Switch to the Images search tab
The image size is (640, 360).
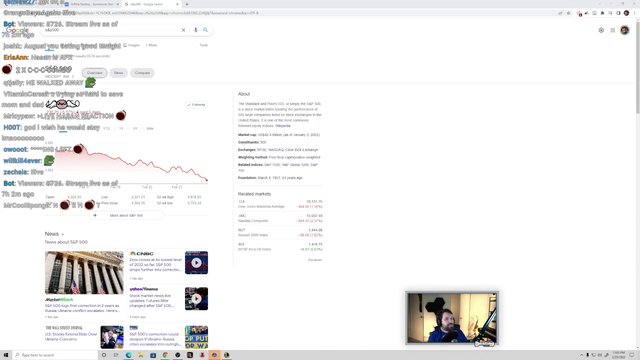point(132,45)
